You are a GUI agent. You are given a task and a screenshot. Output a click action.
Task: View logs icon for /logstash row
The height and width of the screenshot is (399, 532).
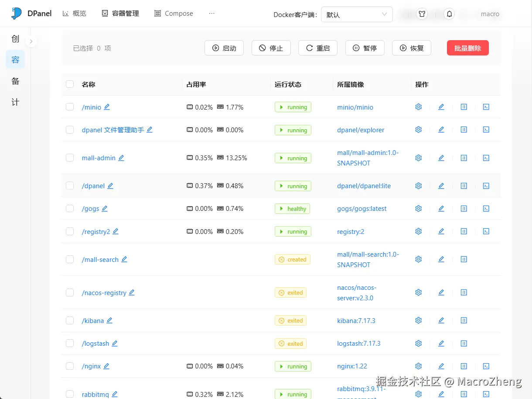(x=464, y=344)
